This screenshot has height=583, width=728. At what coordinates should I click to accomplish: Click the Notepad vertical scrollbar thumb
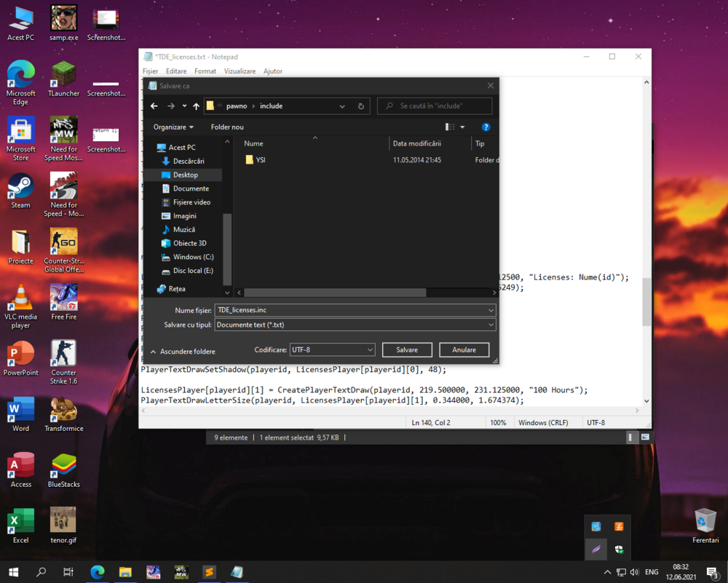click(646, 302)
